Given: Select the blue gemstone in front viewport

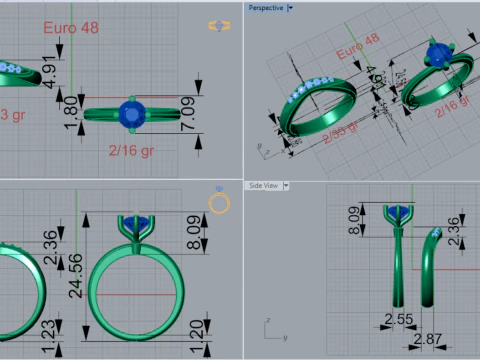Looking at the screenshot, I should [x=136, y=225].
